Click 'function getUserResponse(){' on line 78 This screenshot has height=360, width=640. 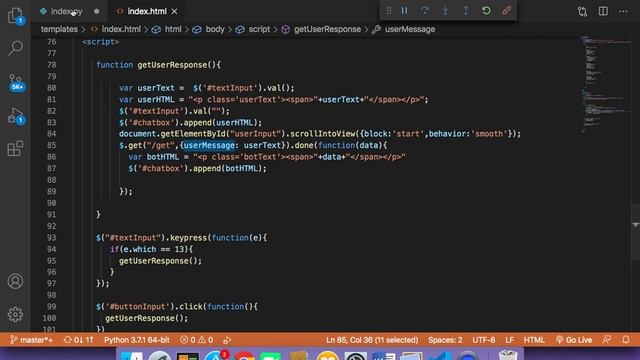tap(158, 65)
